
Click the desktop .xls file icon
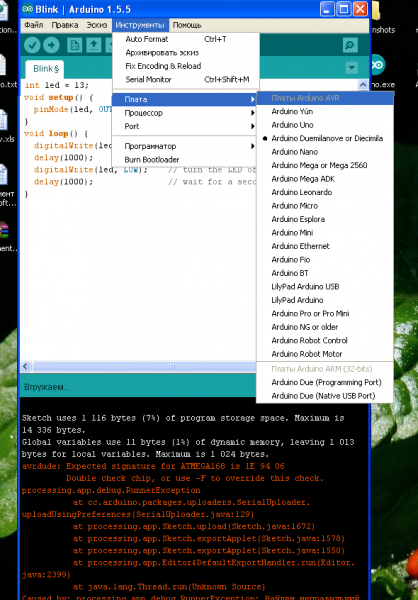(3, 120)
